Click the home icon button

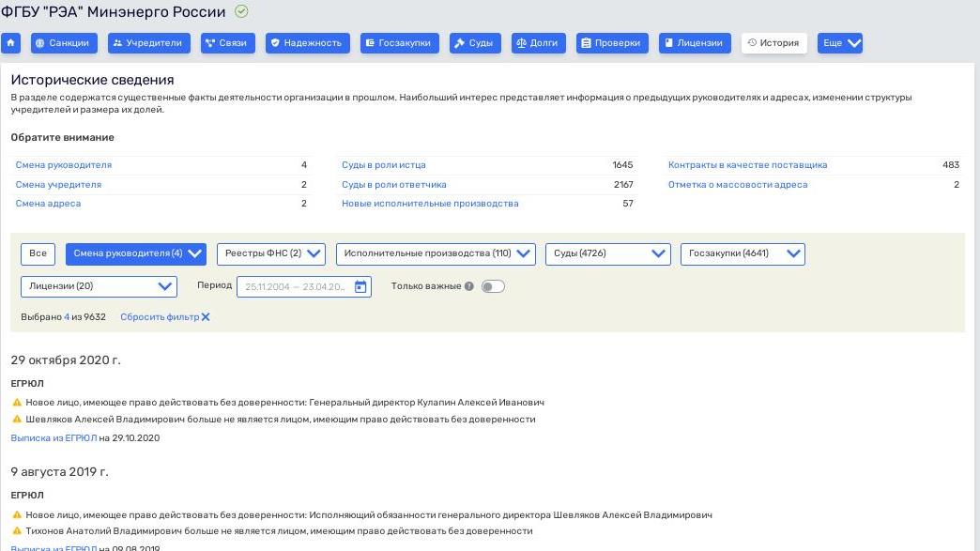tap(11, 43)
